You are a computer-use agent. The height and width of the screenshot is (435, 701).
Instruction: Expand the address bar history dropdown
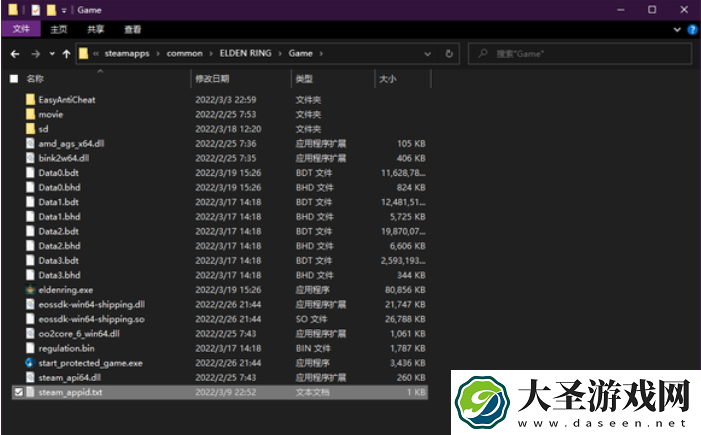click(427, 54)
